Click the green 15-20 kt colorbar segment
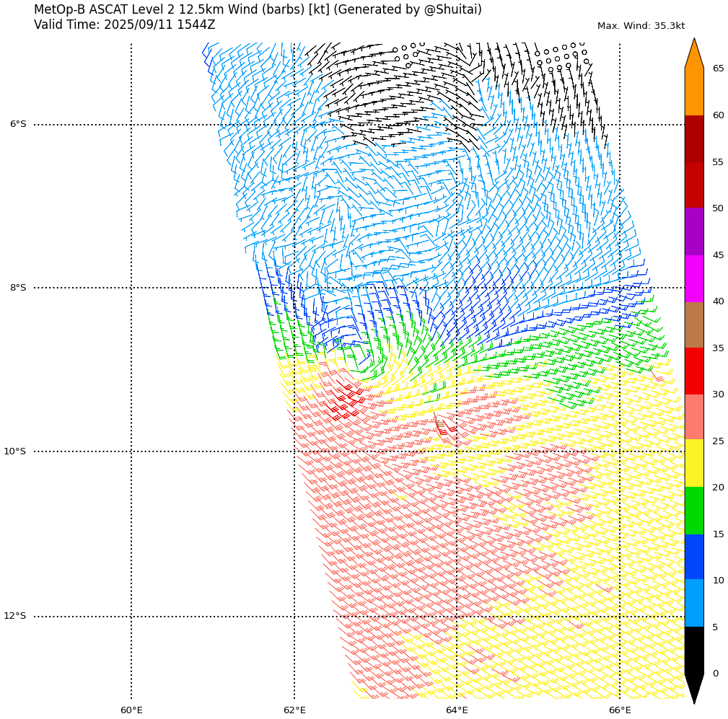 (694, 511)
